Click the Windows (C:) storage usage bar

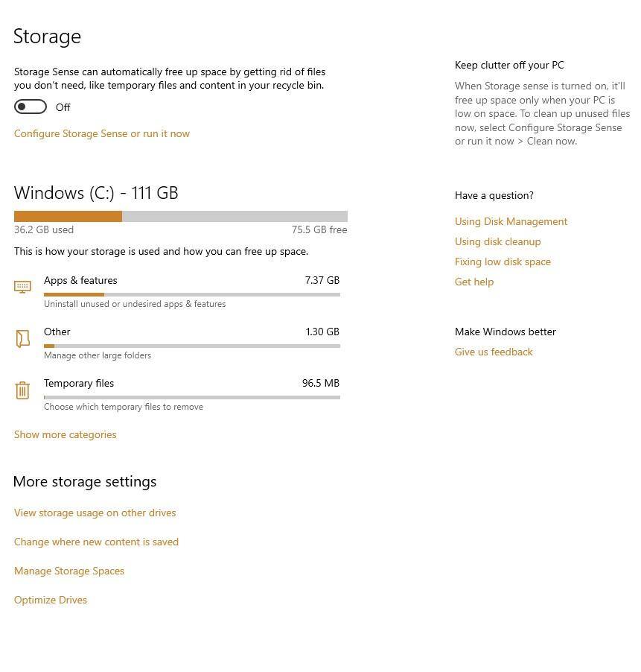coord(180,217)
